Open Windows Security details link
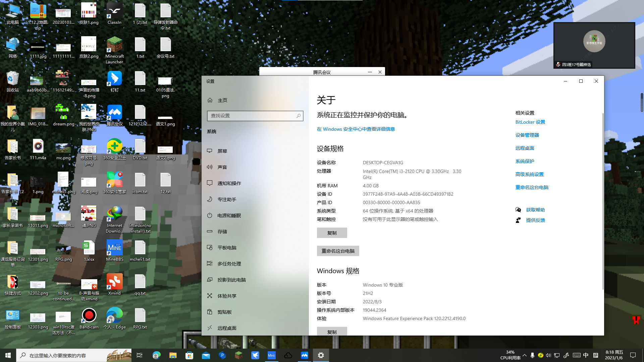 (x=356, y=129)
